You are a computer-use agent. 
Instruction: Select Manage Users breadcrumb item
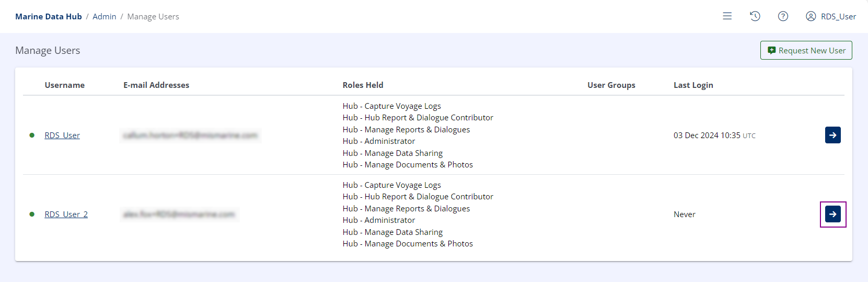point(153,17)
